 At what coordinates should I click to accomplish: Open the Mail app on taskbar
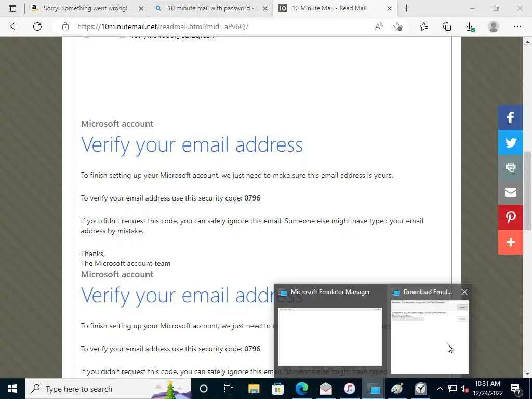click(x=325, y=389)
